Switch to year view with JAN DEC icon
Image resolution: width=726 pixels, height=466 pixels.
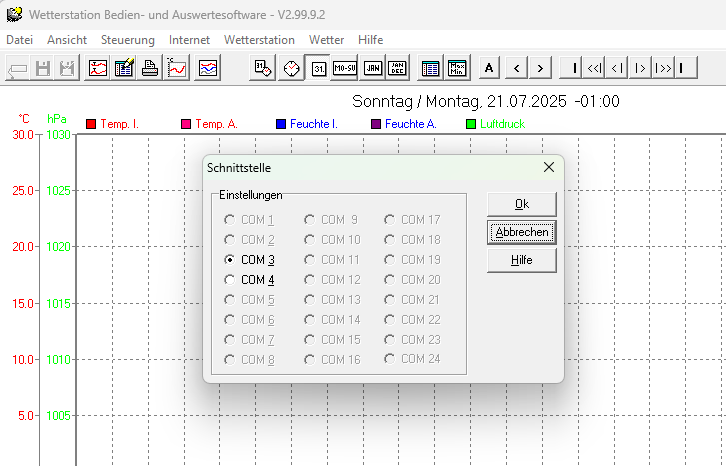(x=397, y=69)
